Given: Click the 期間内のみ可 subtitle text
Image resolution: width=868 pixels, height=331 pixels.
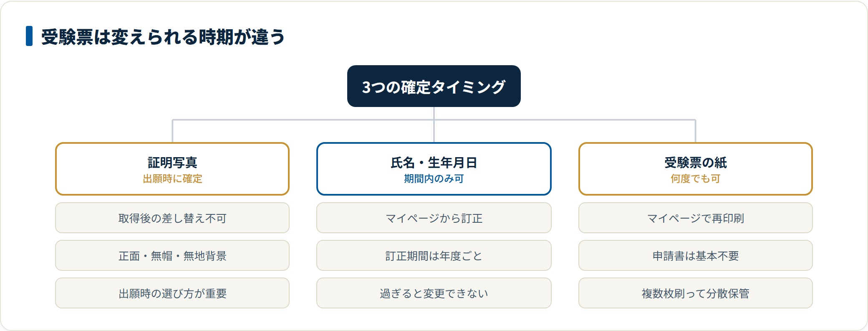Looking at the screenshot, I should tap(434, 179).
